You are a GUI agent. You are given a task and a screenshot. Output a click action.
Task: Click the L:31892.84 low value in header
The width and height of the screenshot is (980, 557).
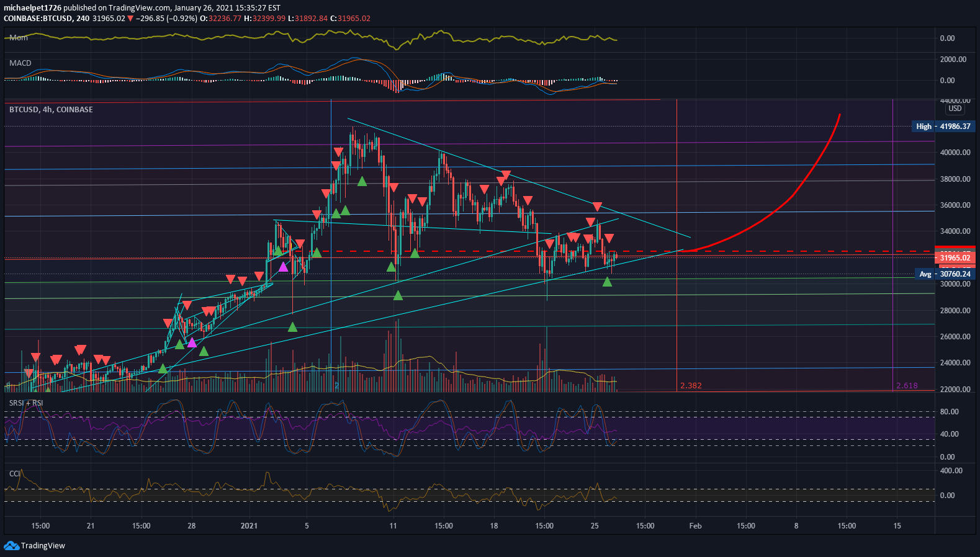[308, 19]
